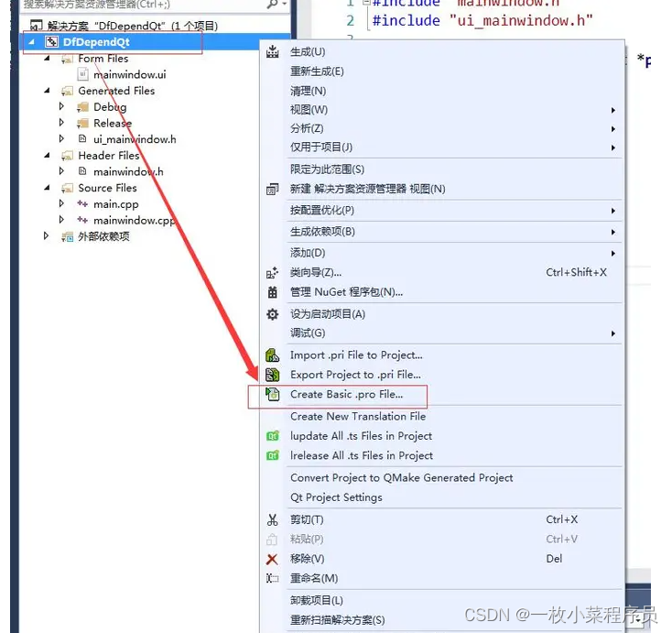Collapse the Generated Files folder
Viewport: 672px width, 633px height.
pos(47,91)
